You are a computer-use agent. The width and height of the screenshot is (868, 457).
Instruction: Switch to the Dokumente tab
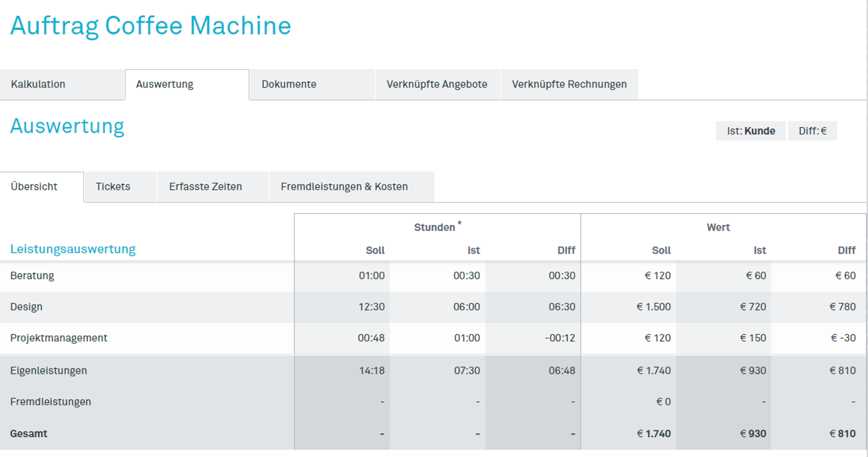312,85
